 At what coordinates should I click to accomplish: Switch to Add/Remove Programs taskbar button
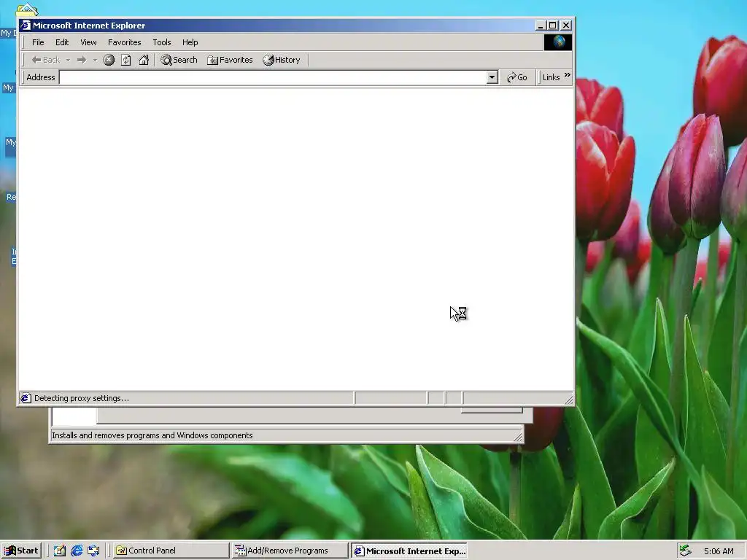(x=290, y=551)
